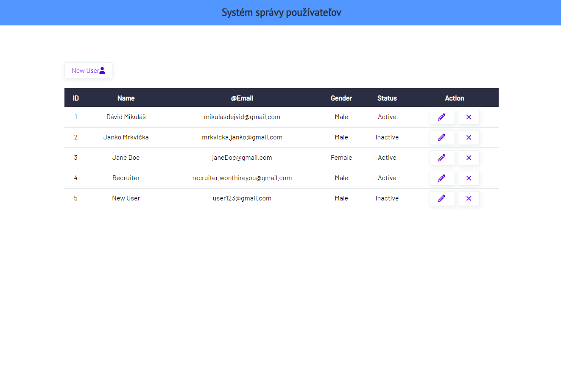
Task: Click the recruiter.wonthireyou@gmail.com email cell
Action: pyautogui.click(x=242, y=178)
